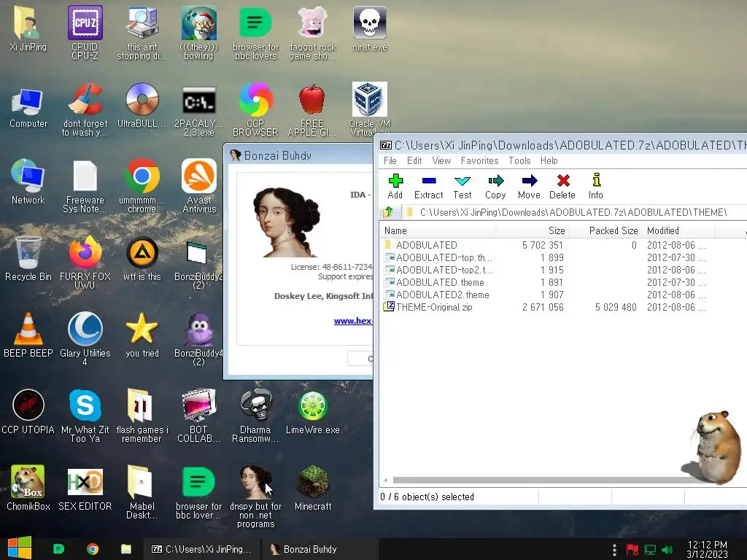Select the ADOBULATED.theme file row

(562, 282)
